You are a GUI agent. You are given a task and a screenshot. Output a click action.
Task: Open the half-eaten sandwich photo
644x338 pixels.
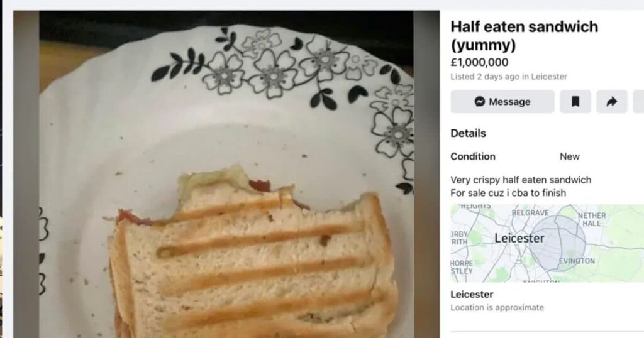click(x=226, y=174)
